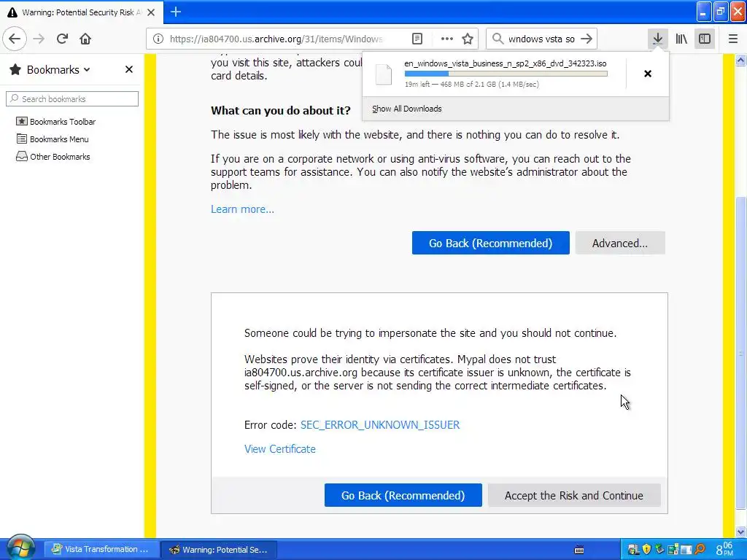This screenshot has height=560, width=747.
Task: Show site information icon in address bar
Action: point(158,39)
